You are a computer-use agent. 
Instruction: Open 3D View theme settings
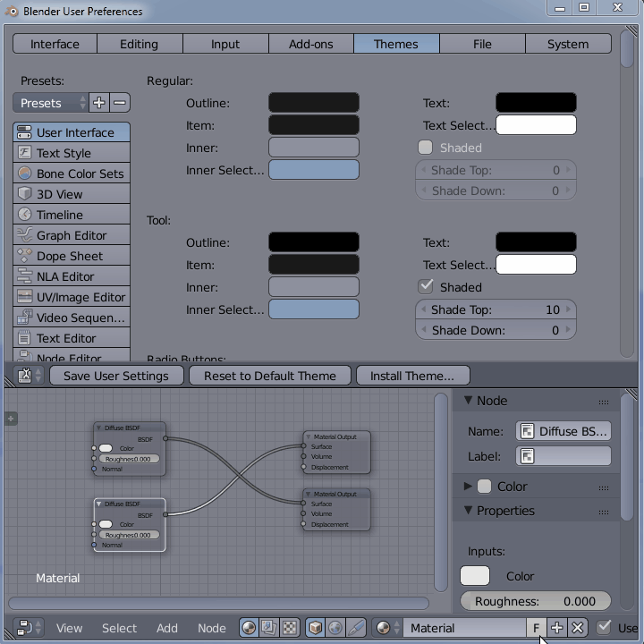72,194
